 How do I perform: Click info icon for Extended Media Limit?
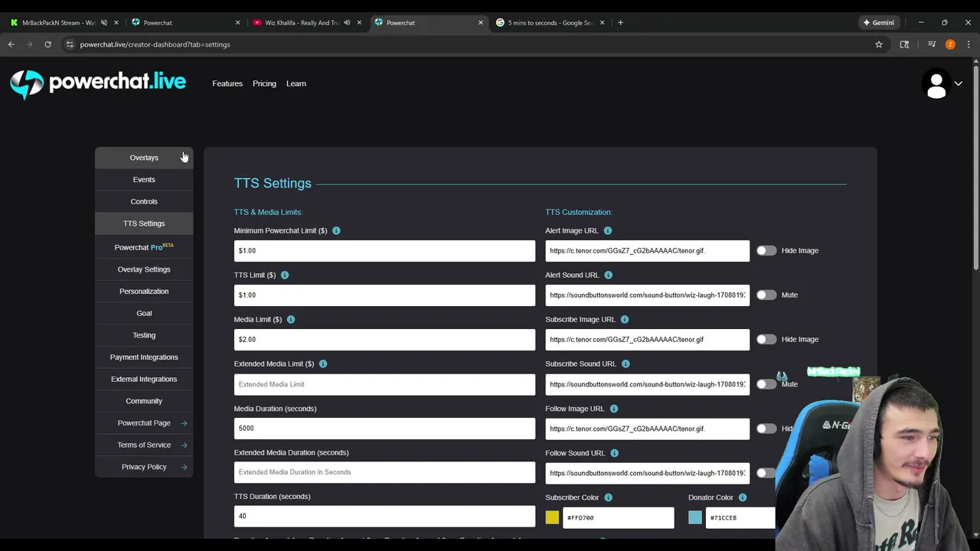coord(323,364)
